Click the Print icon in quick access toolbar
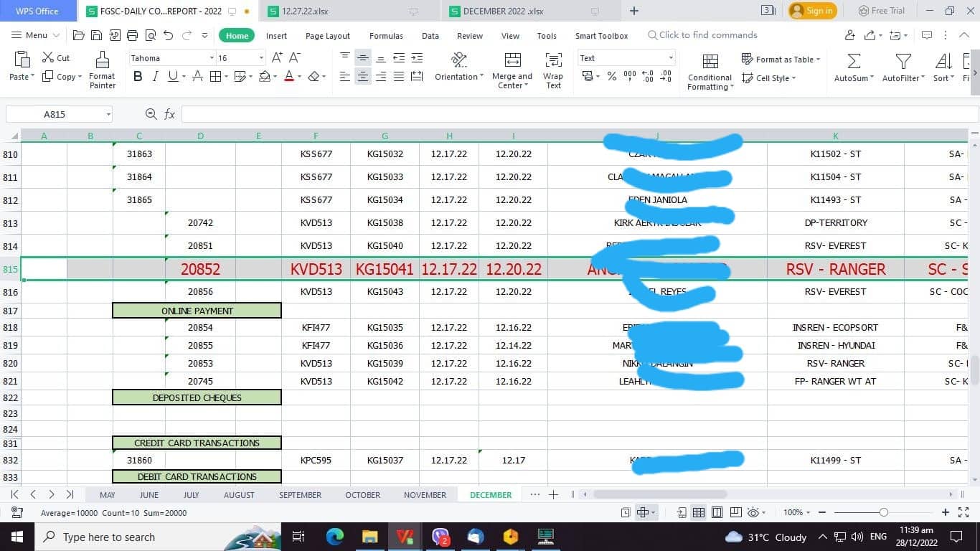This screenshot has width=980, height=551. pyautogui.click(x=132, y=35)
